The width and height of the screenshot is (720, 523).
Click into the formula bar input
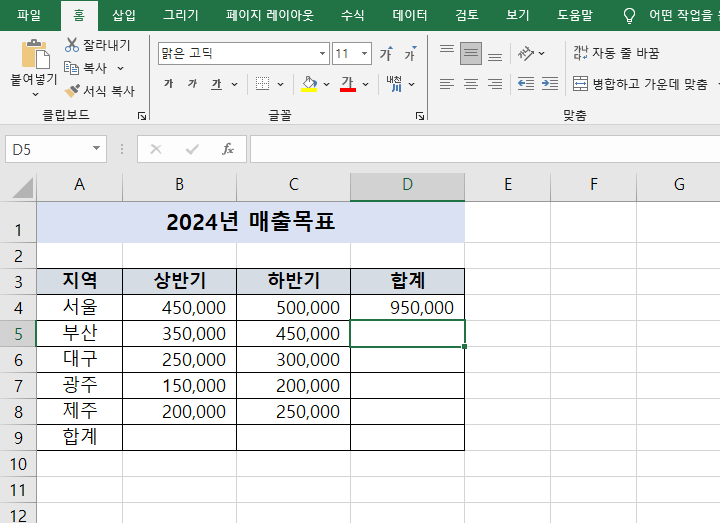[485, 149]
